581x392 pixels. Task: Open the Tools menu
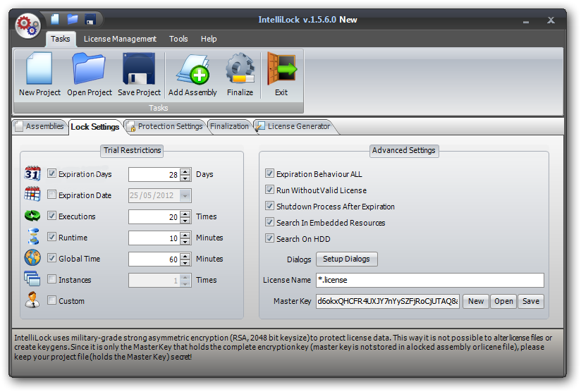178,39
